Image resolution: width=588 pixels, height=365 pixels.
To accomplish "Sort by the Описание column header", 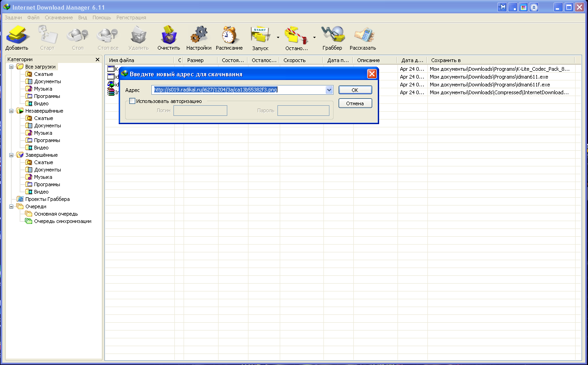I will tap(375, 60).
